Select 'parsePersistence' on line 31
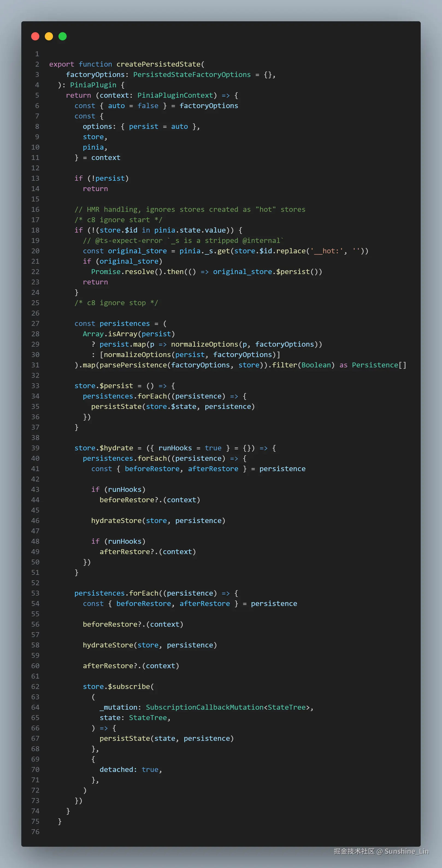Screen dimensions: 442x868 pos(133,365)
